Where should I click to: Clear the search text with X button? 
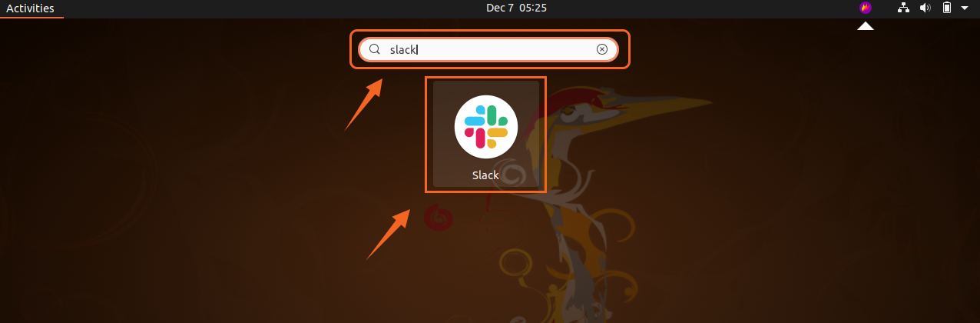click(x=602, y=49)
